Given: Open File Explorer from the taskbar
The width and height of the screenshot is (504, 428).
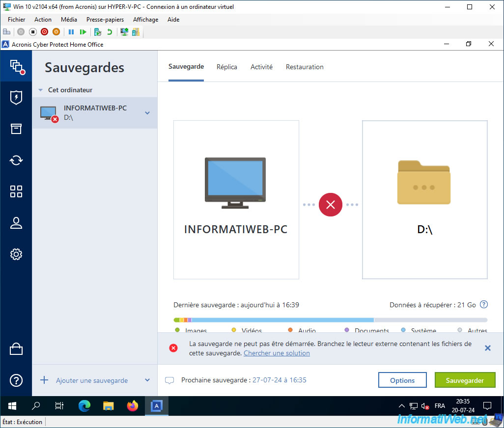Looking at the screenshot, I should [109, 406].
